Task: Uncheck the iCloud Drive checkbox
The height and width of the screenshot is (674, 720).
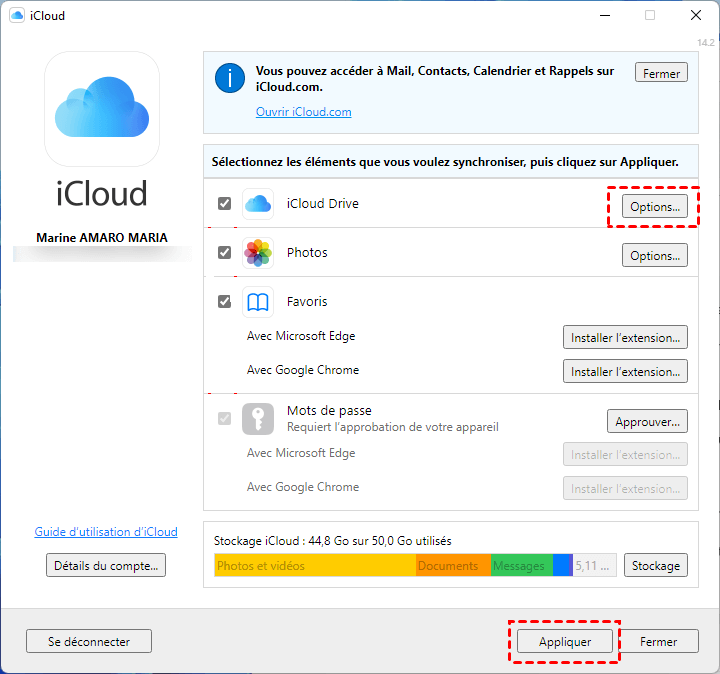Action: pyautogui.click(x=225, y=203)
